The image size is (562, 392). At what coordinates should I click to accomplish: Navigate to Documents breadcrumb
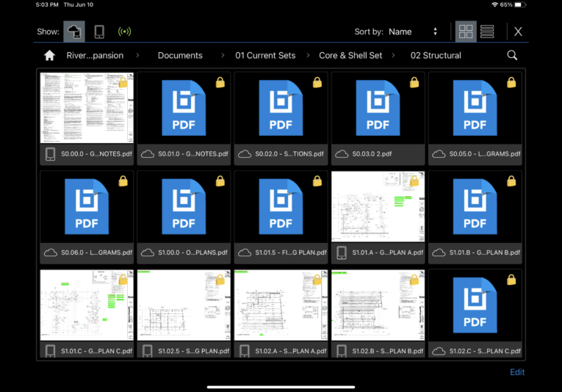pyautogui.click(x=180, y=55)
